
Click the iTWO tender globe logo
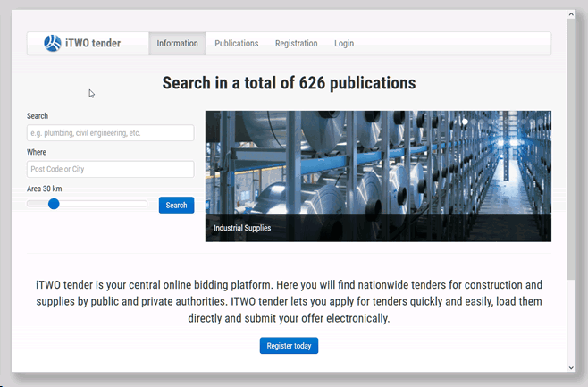53,43
